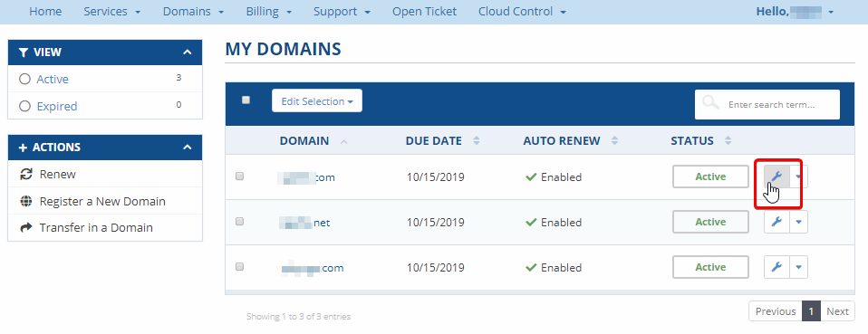Click the first domain name ending in .com
This screenshot has height=334, width=868.
point(306,177)
